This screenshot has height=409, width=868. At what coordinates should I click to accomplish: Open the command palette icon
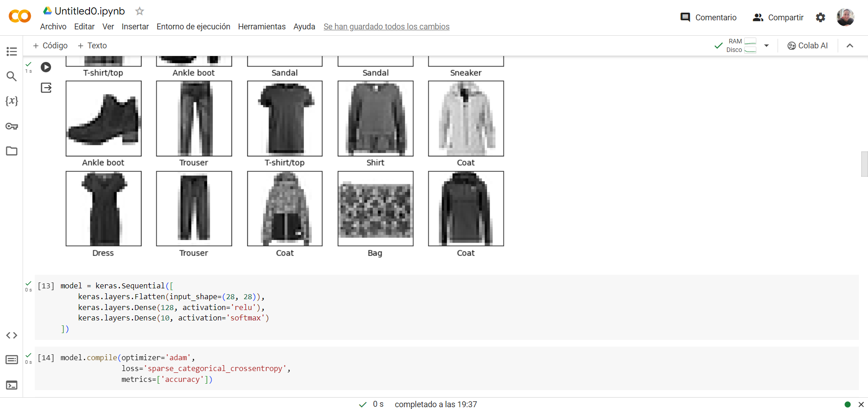[x=12, y=360]
